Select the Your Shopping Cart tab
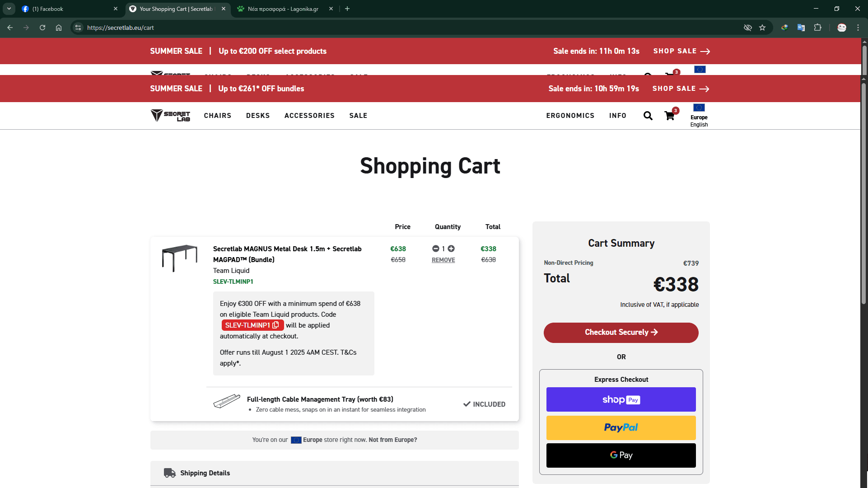 tap(177, 9)
